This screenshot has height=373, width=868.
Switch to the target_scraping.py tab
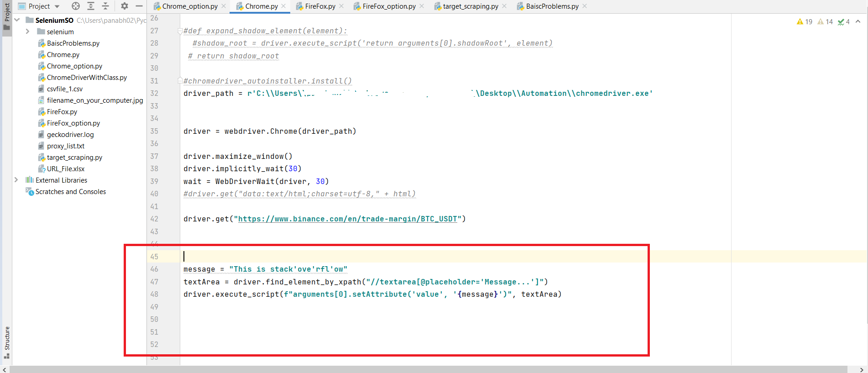471,6
